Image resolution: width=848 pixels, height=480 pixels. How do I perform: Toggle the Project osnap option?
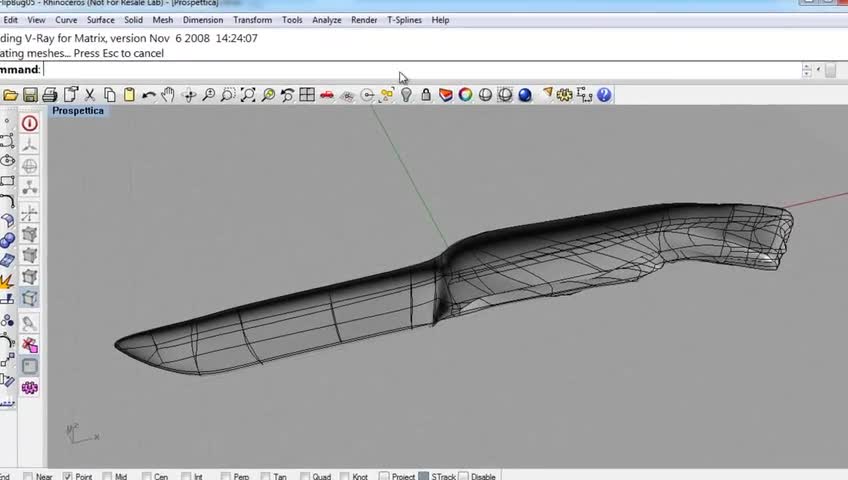(385, 477)
